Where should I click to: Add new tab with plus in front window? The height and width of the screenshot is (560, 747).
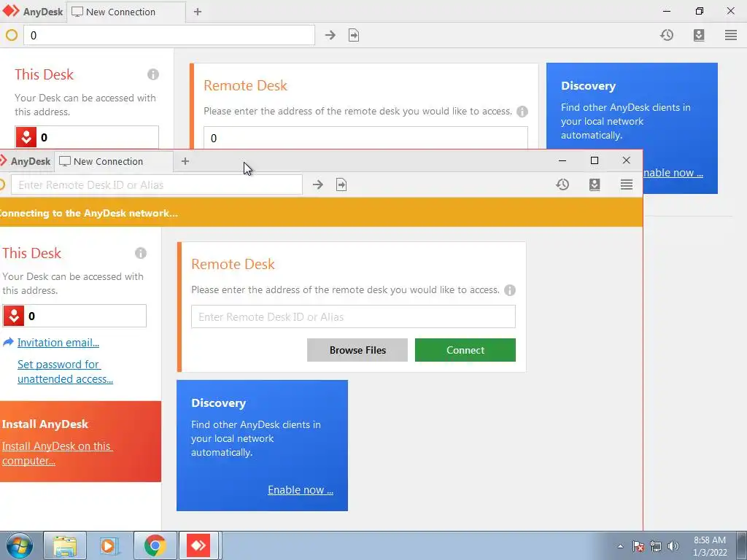pos(185,161)
